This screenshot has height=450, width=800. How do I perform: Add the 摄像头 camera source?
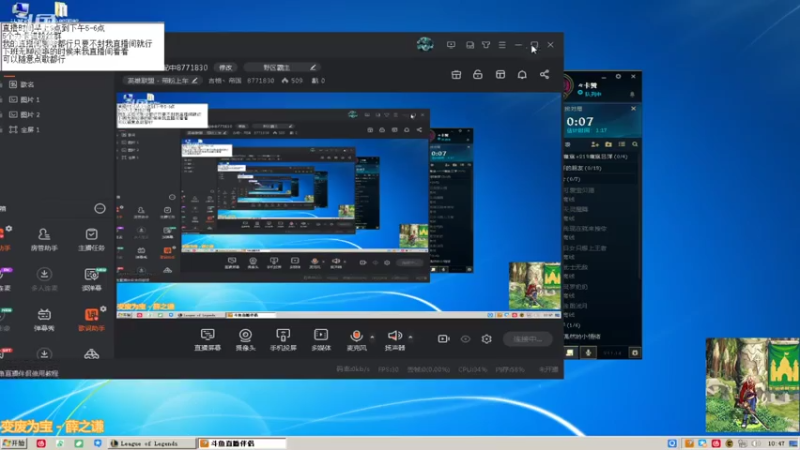pyautogui.click(x=245, y=340)
